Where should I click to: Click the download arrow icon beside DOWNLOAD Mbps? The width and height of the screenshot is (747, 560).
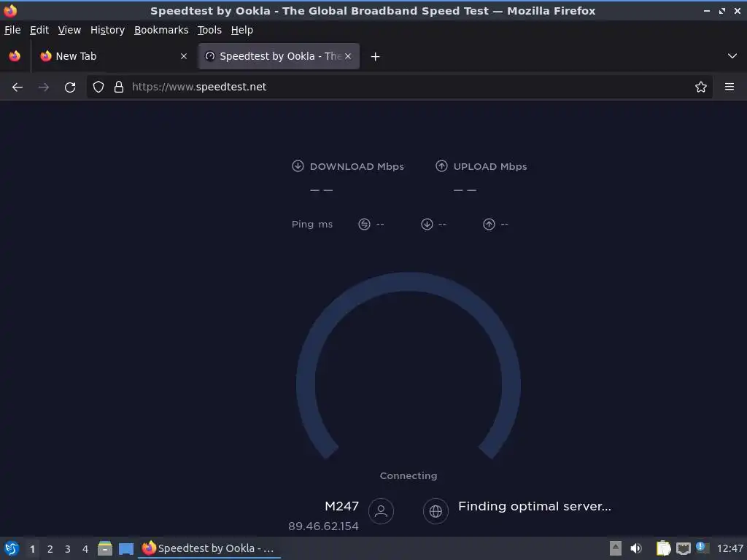(298, 166)
